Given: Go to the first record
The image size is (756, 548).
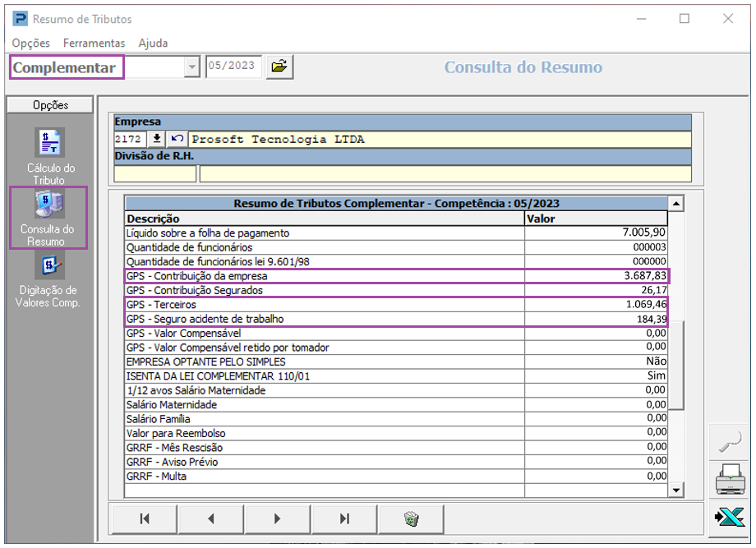Looking at the screenshot, I should tap(144, 518).
